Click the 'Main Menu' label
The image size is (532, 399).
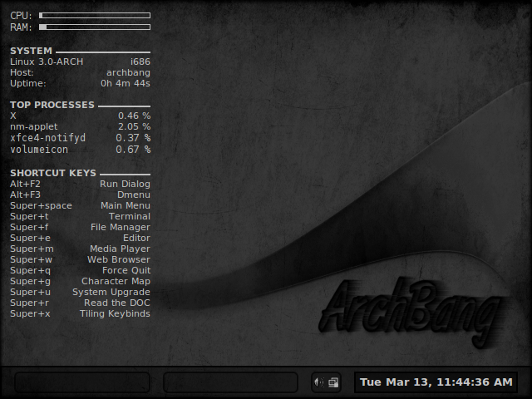click(x=126, y=205)
